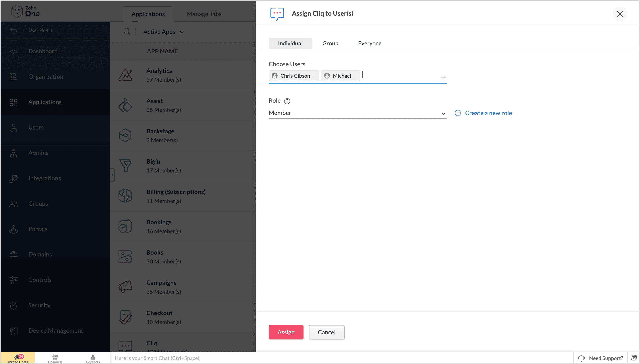Open the Security sidebar icon
Image resolution: width=640 pixels, height=364 pixels.
click(x=14, y=306)
